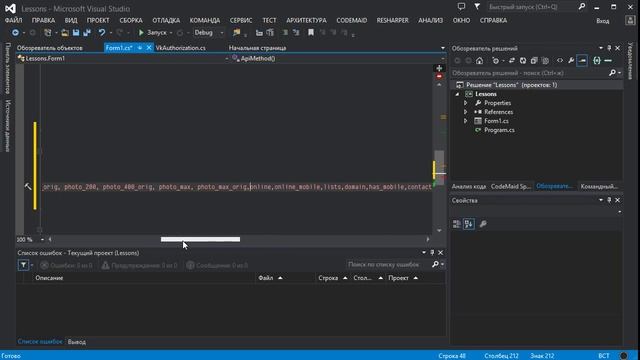Switch to the Вывод bottom tab
The image size is (640, 360).
pos(77,342)
